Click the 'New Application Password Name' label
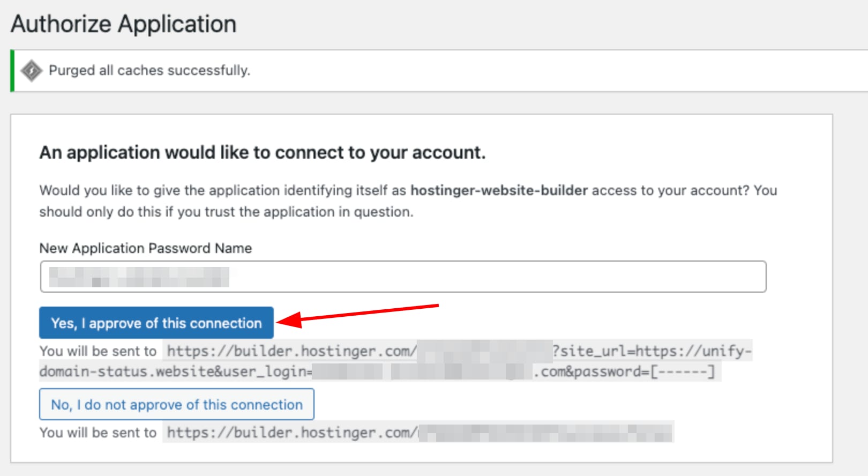The width and height of the screenshot is (868, 476). pos(145,248)
